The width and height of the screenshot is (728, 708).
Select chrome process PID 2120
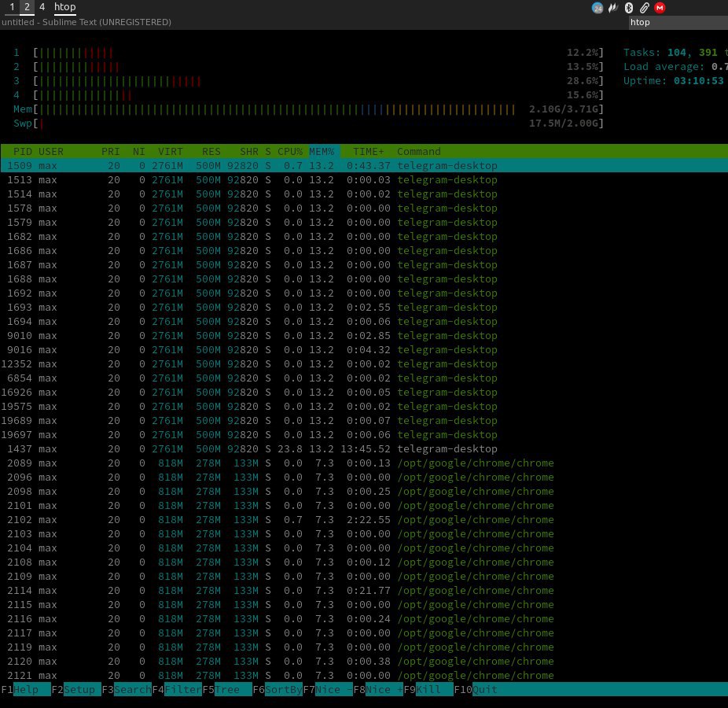coord(364,662)
